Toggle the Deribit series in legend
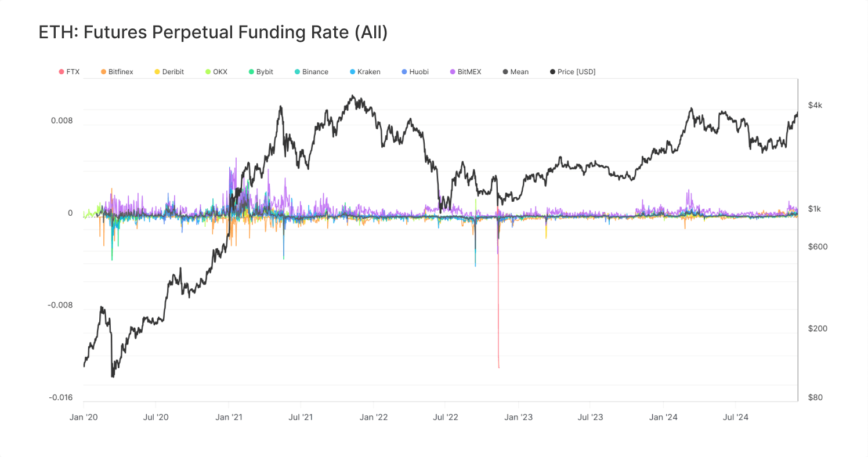868x457 pixels. 169,72
